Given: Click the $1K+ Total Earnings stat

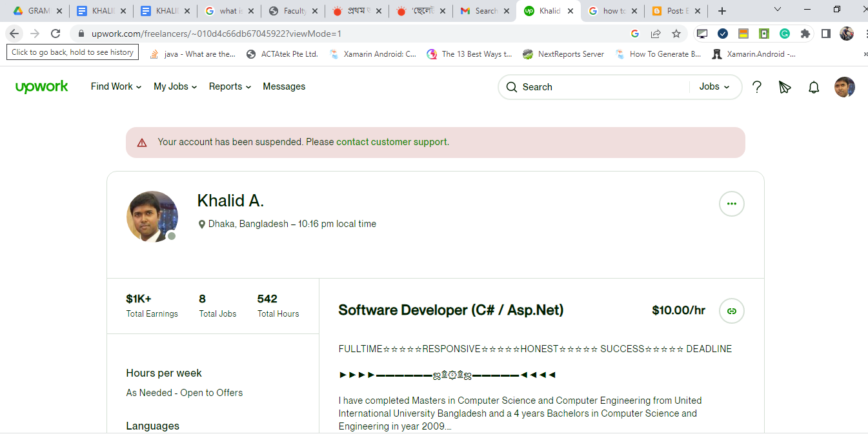Looking at the screenshot, I should coord(152,306).
